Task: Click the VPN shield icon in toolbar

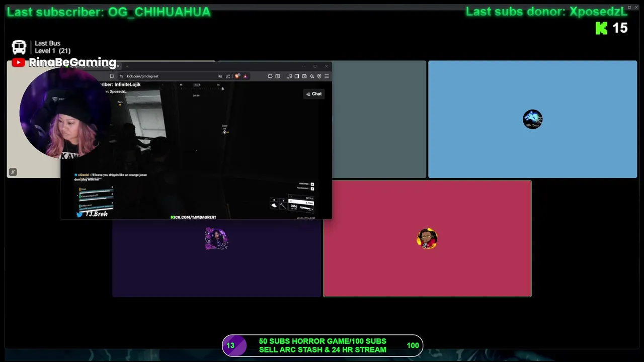Action: [319, 76]
